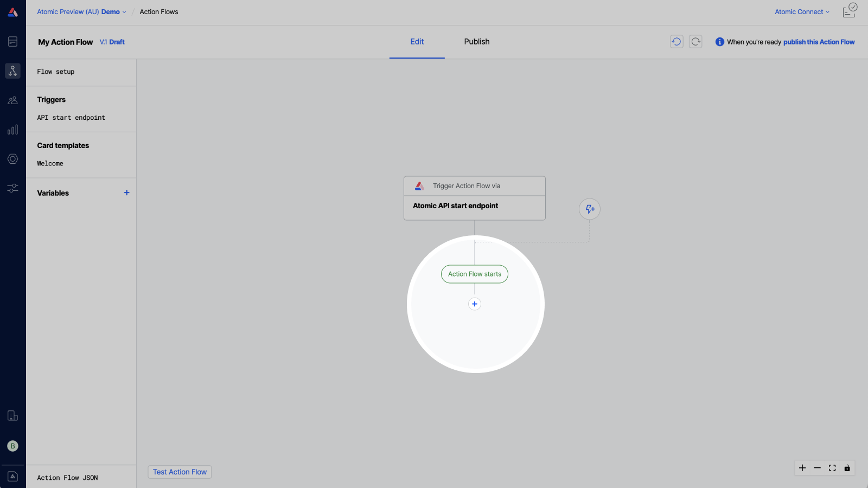Click the add trigger lightning icon
Viewport: 868px width, 488px height.
coord(590,209)
